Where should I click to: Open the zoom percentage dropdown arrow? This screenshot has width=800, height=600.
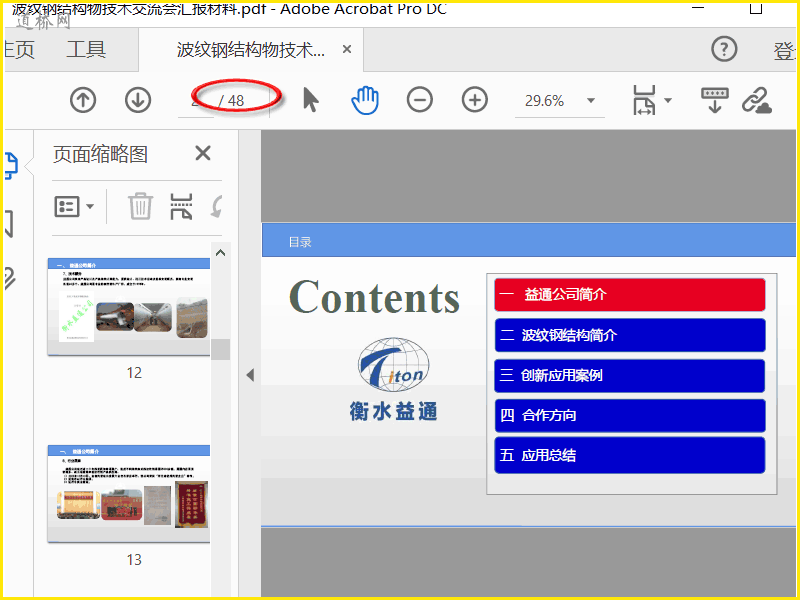pos(591,101)
